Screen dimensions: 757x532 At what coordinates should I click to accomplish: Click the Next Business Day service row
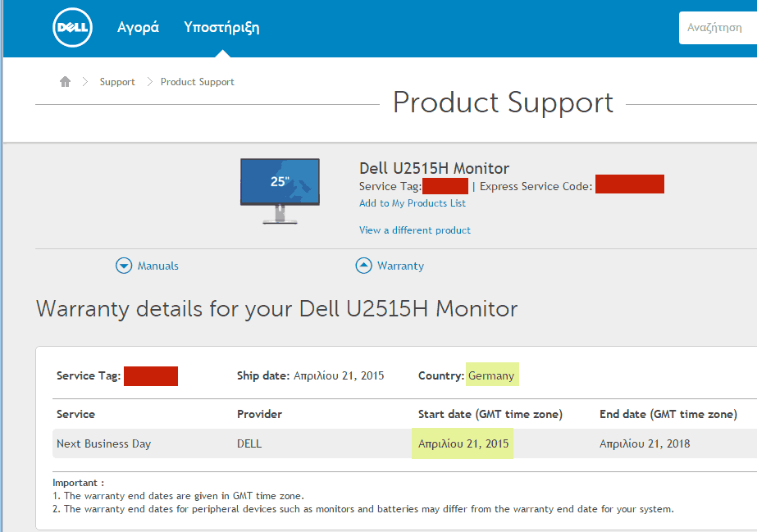(x=404, y=443)
